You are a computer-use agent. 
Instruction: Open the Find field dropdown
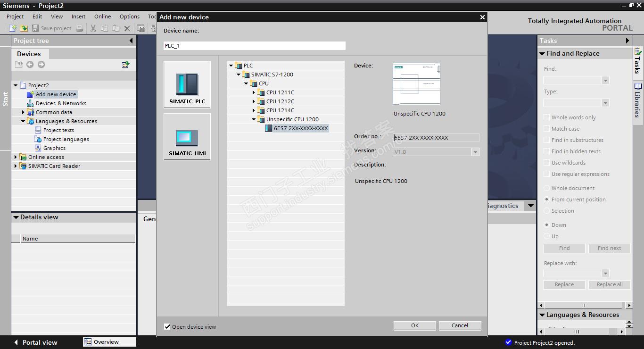tap(605, 80)
